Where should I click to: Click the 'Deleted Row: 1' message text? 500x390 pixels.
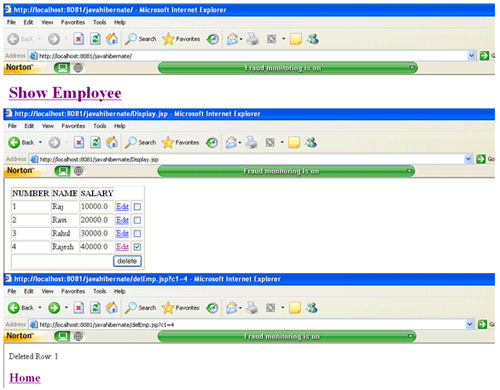[33, 356]
